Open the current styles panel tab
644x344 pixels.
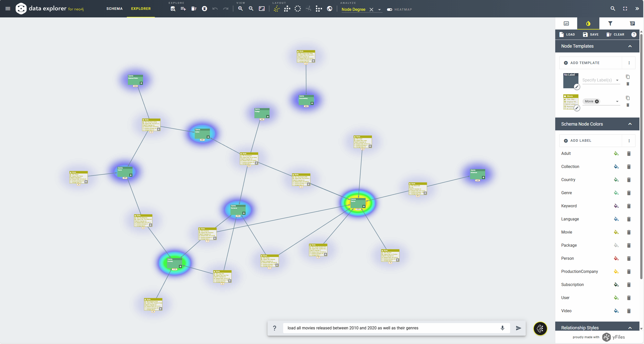tap(589, 23)
